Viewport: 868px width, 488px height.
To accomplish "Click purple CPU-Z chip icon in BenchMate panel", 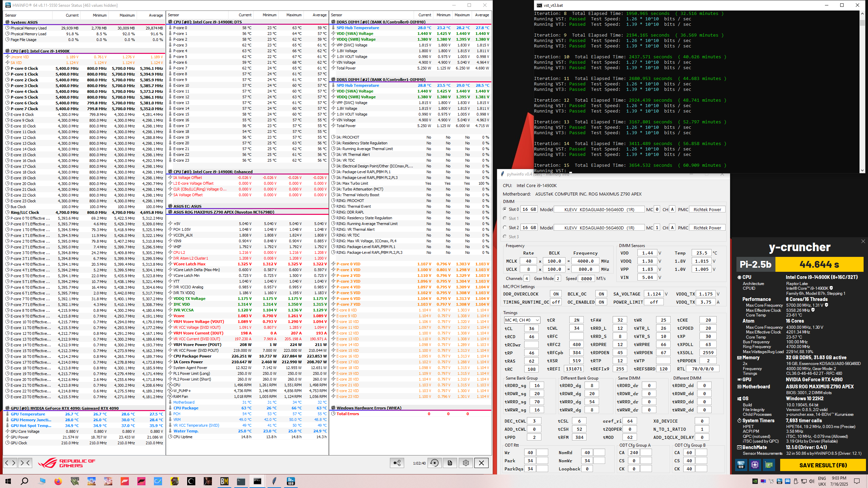I will [x=755, y=465].
